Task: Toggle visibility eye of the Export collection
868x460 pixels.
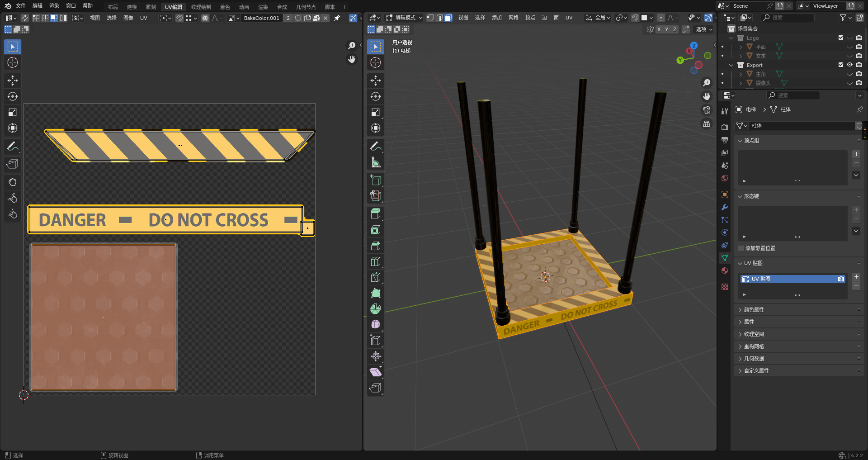Action: (x=850, y=65)
